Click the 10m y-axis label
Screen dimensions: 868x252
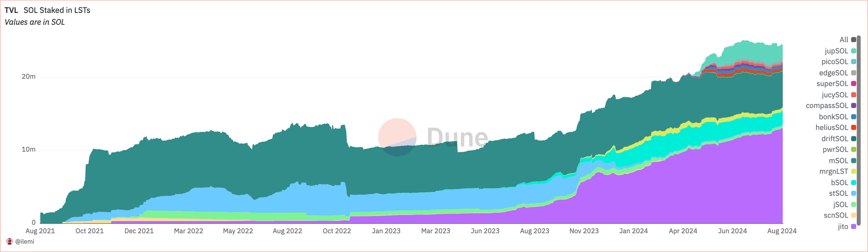pyautogui.click(x=29, y=149)
